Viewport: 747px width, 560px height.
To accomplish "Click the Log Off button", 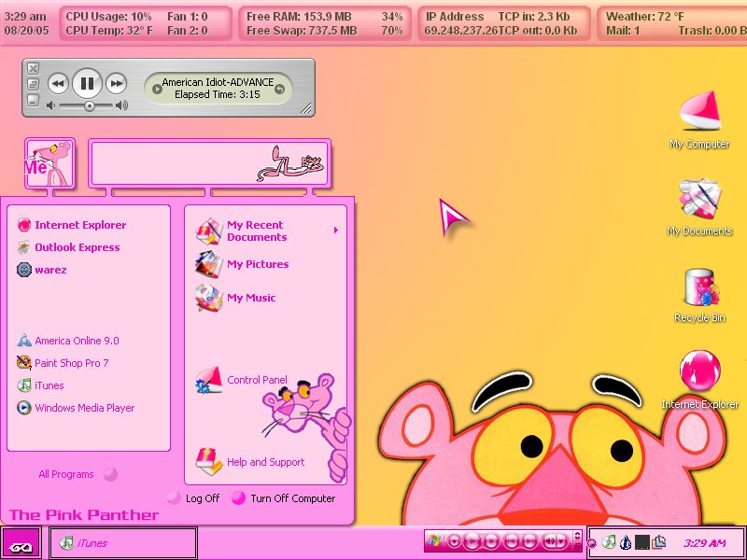I will 193,498.
